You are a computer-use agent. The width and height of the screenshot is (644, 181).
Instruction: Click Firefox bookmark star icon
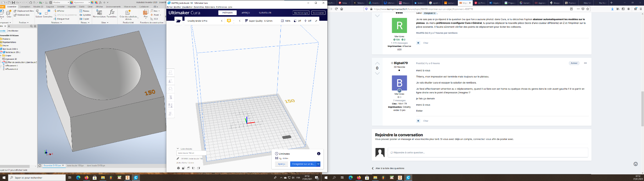(587, 9)
